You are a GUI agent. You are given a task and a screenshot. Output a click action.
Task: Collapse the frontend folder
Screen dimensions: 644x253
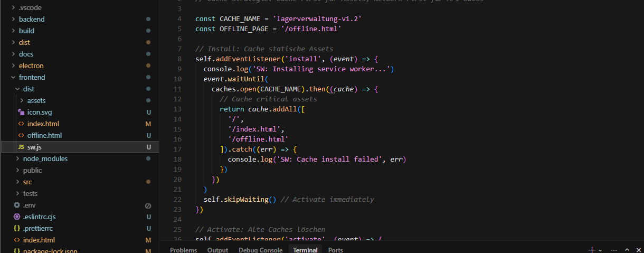[13, 77]
